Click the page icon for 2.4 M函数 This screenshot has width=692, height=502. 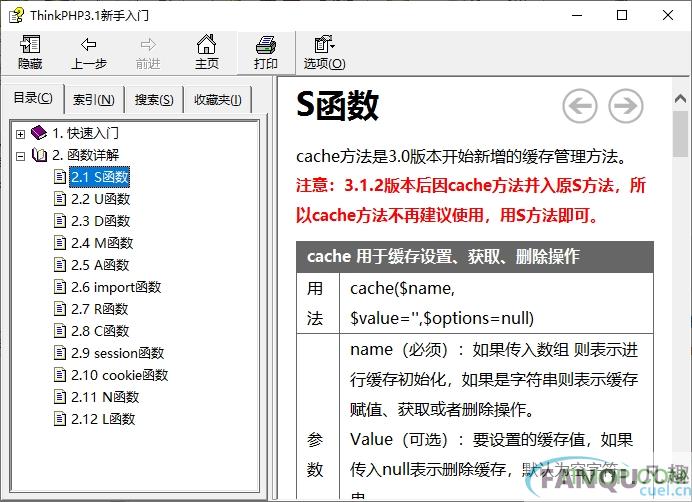pos(60,243)
